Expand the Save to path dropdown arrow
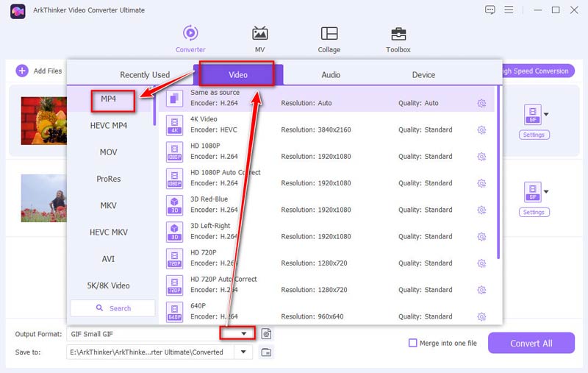 click(x=243, y=352)
